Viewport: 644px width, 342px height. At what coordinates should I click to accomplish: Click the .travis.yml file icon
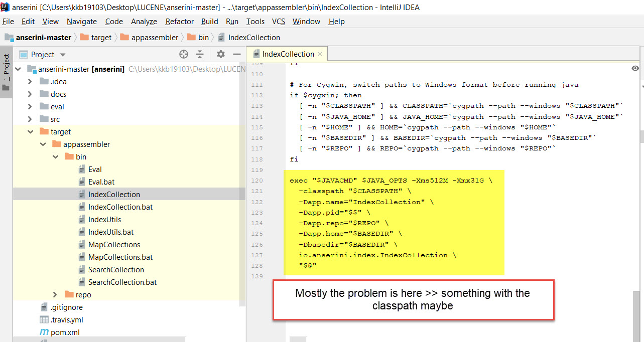click(44, 320)
